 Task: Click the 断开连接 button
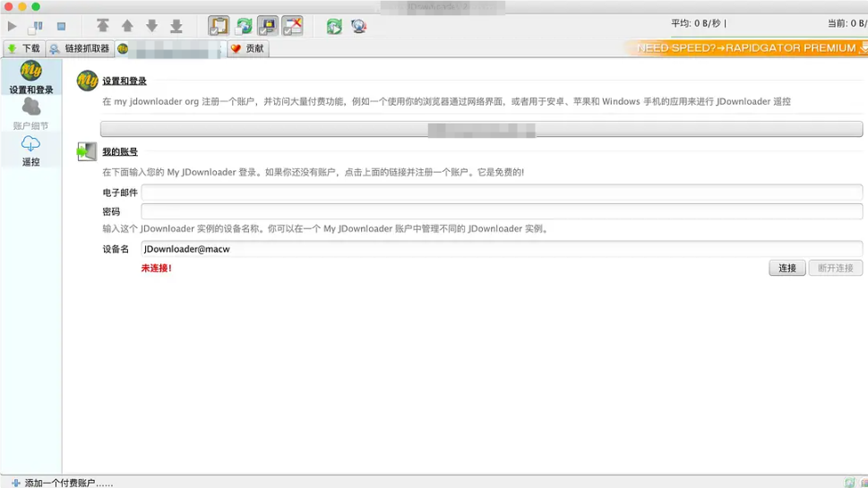[836, 268]
